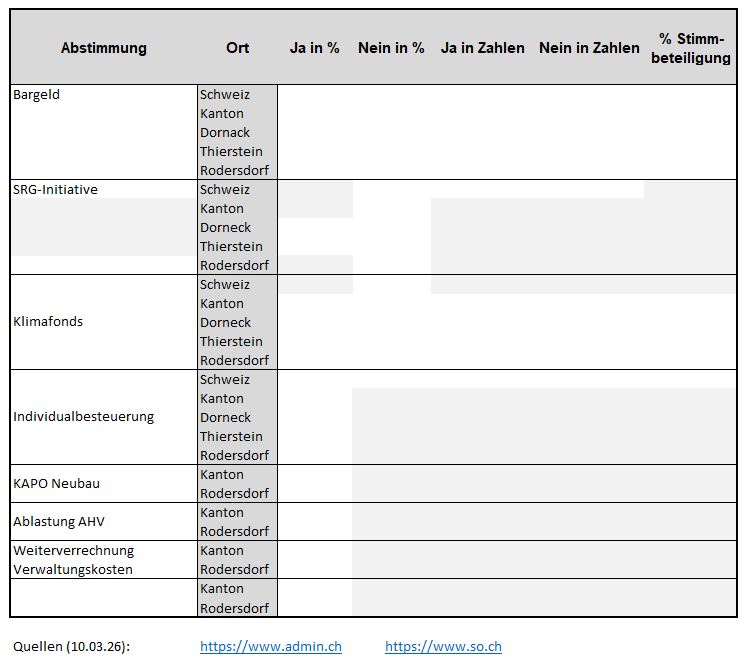
Task: Select Rodersdorf cell in KAPO Neubau row
Action: point(237,494)
